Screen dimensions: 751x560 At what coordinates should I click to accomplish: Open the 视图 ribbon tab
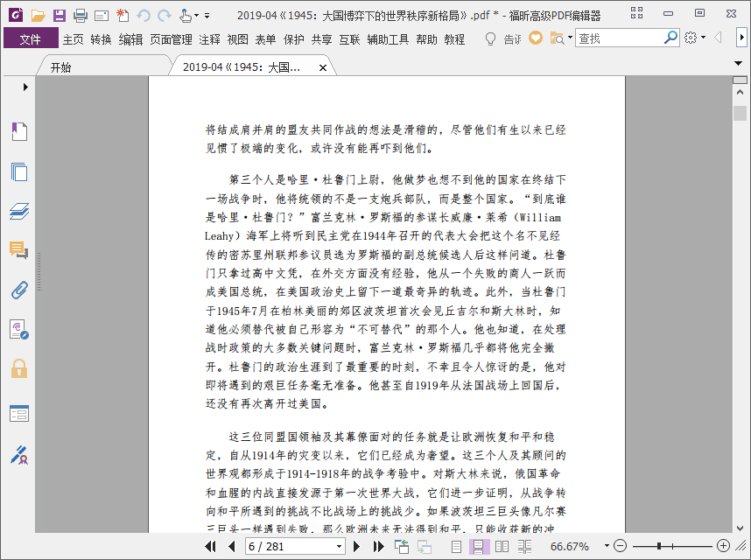(237, 39)
